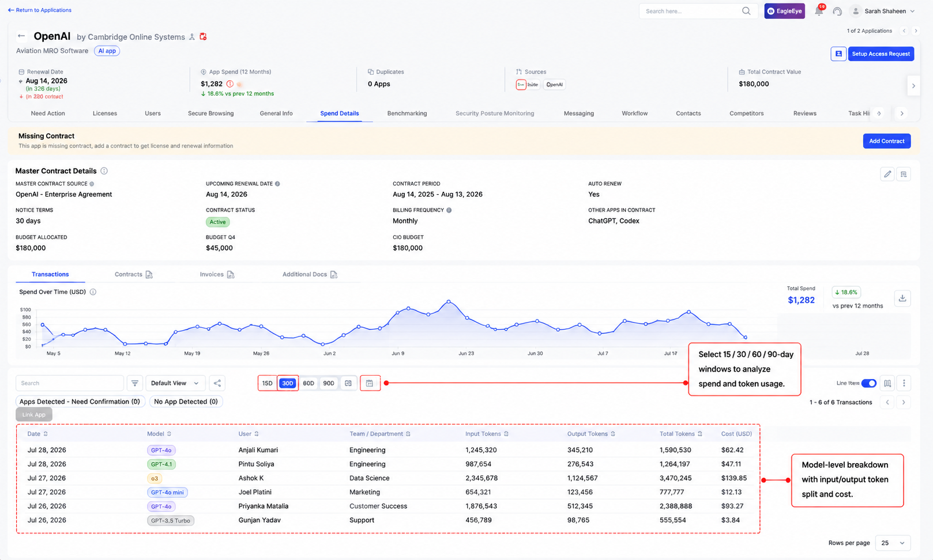Image resolution: width=933 pixels, height=560 pixels.
Task: Open the column settings icon
Action: [888, 383]
